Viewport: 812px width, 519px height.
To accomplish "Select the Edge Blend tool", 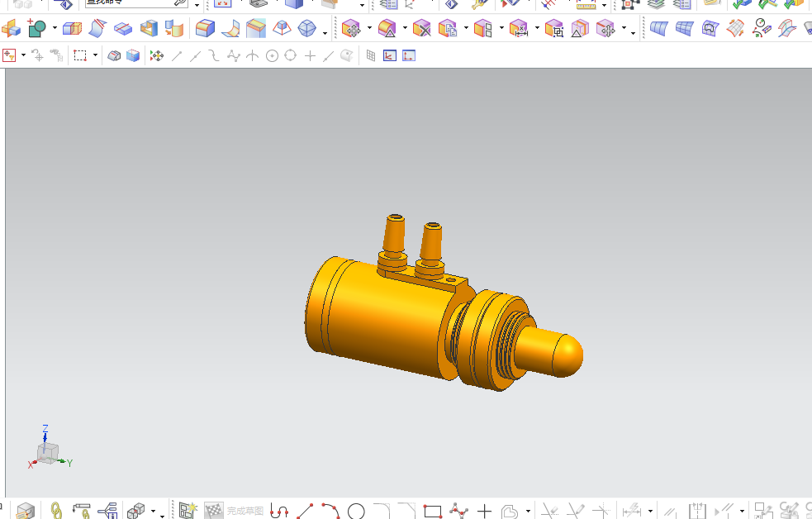I will click(x=205, y=28).
